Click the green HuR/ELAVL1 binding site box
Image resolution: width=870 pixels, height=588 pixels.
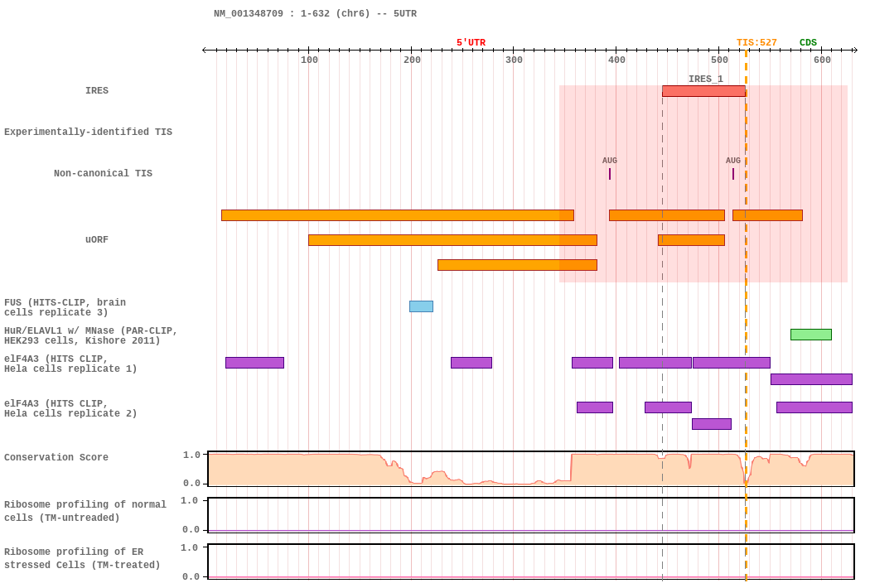810,335
